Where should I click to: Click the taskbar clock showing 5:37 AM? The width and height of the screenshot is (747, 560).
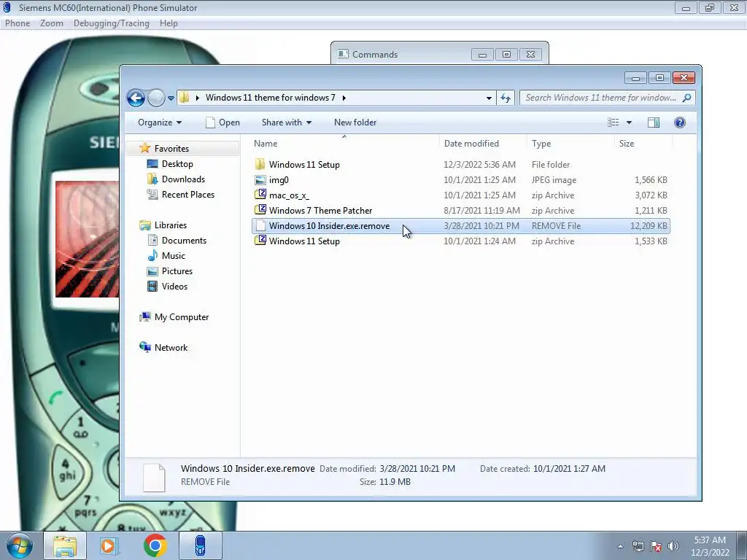point(710,546)
